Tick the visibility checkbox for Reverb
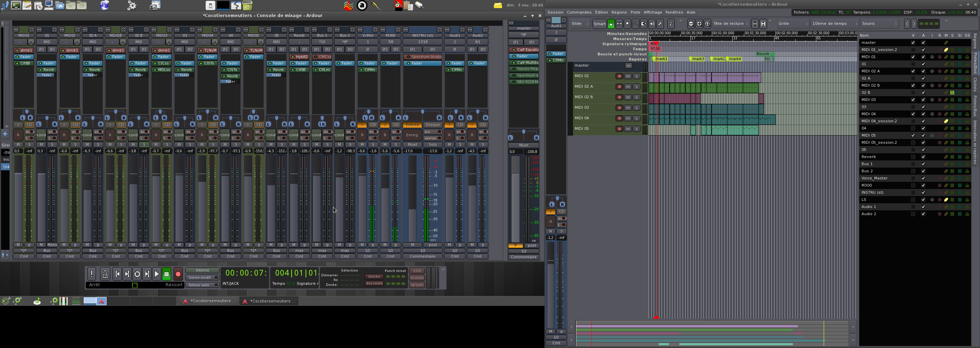This screenshot has height=348, width=980. tap(913, 157)
